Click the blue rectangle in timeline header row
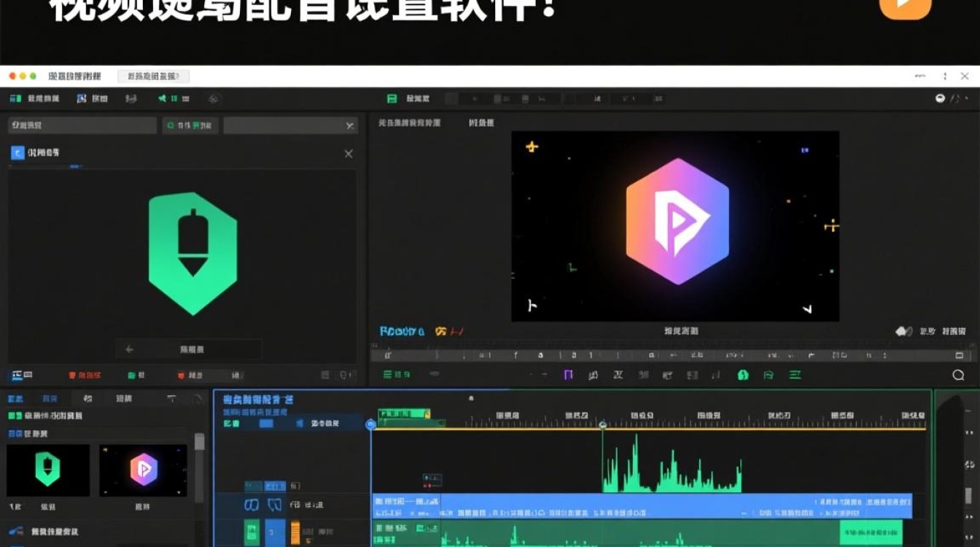This screenshot has height=547, width=980. tap(266, 423)
